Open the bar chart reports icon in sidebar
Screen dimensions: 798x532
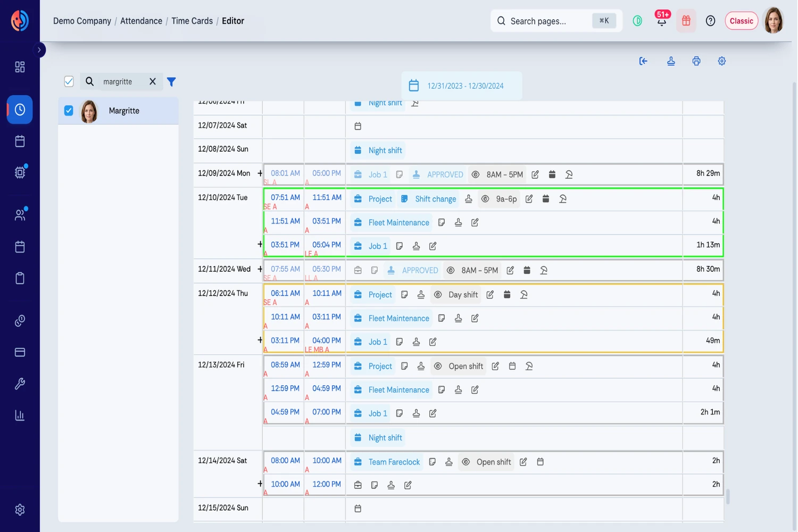click(x=20, y=415)
